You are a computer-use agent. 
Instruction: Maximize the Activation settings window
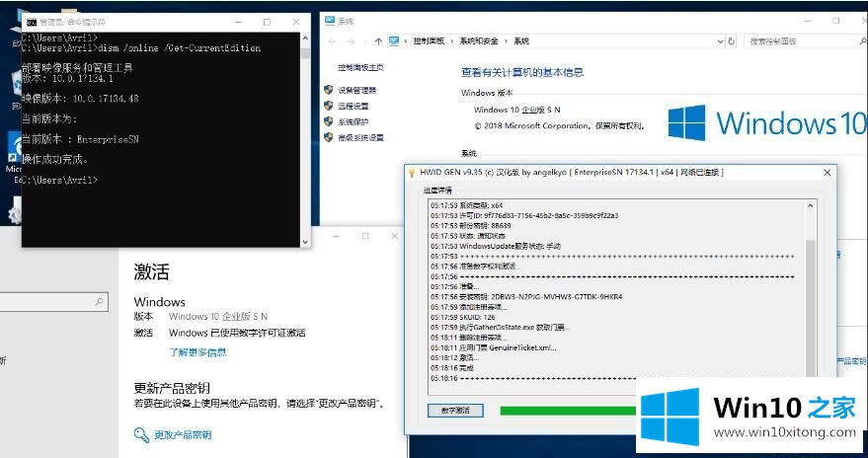tap(365, 236)
